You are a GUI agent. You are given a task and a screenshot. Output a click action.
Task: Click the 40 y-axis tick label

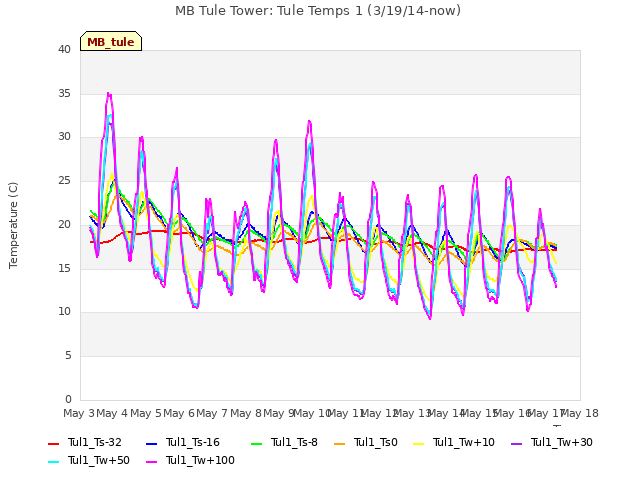(x=64, y=49)
